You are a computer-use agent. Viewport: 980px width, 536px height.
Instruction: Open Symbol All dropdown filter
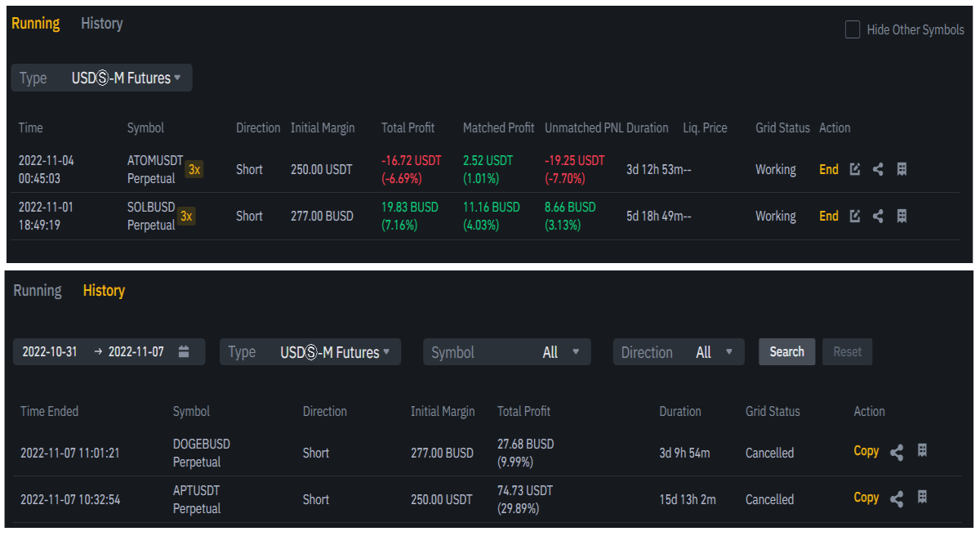tap(506, 352)
